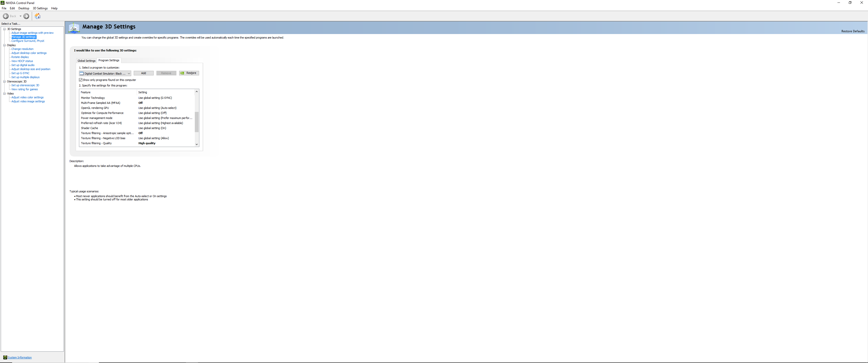Open Change resolution page
Viewport: 868px width, 363px height.
[22, 49]
